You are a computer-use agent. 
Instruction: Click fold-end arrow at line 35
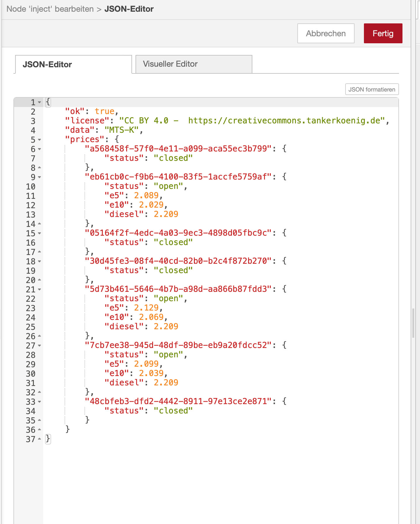pos(39,420)
